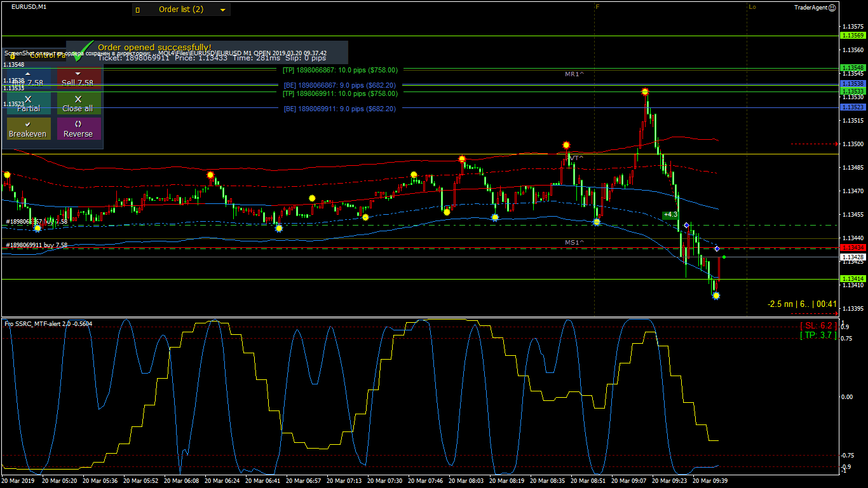Click the sell signal dot above VT^ label

click(566, 145)
